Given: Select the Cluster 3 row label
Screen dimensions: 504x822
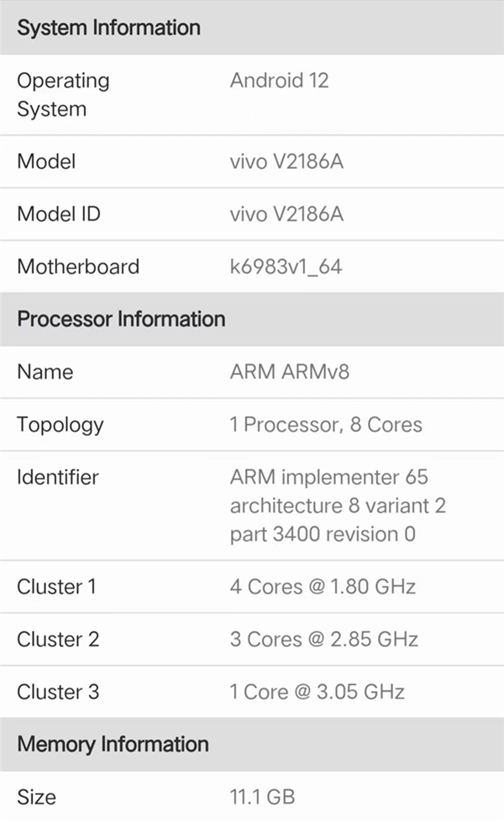Looking at the screenshot, I should (58, 693).
